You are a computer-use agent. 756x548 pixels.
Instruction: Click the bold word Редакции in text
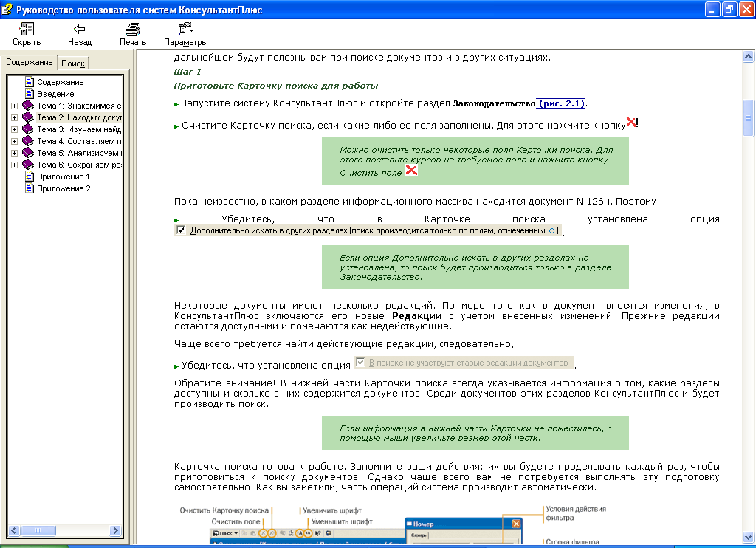[x=416, y=316]
